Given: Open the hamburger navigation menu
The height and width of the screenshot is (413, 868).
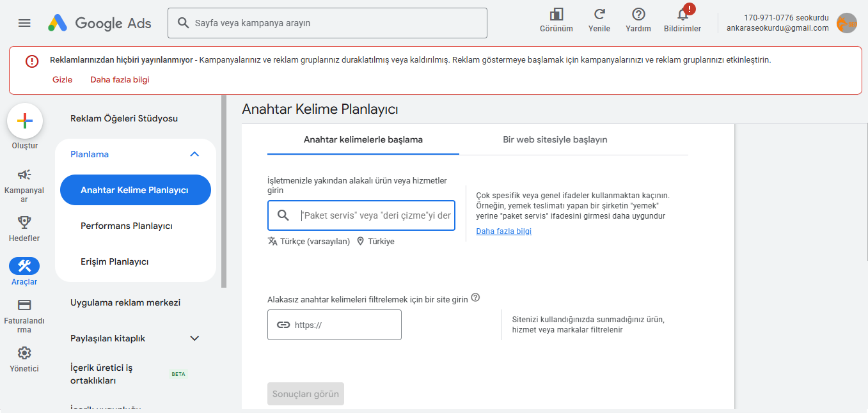Looking at the screenshot, I should point(24,22).
